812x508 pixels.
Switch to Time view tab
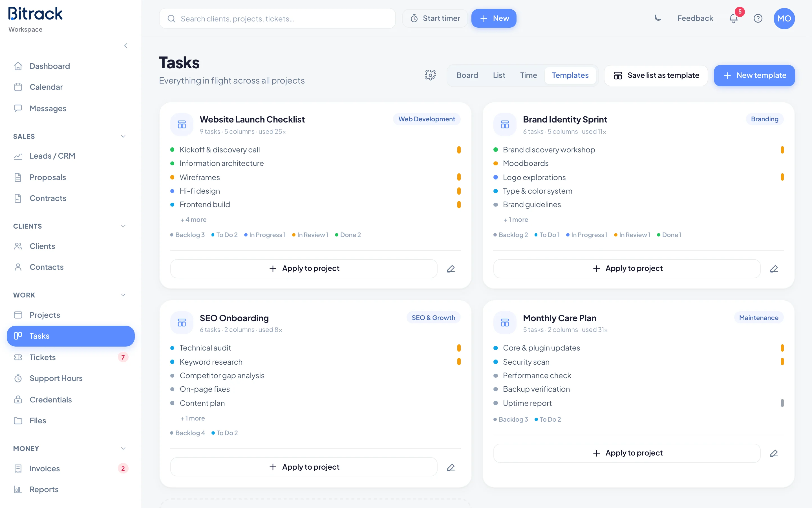point(528,75)
